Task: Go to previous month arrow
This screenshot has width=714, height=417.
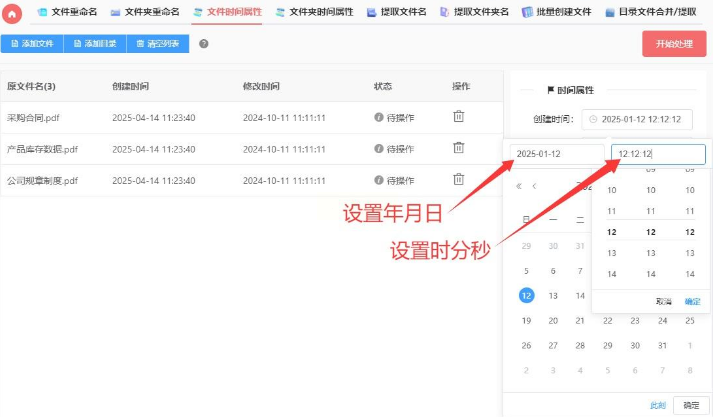Action: tap(534, 186)
